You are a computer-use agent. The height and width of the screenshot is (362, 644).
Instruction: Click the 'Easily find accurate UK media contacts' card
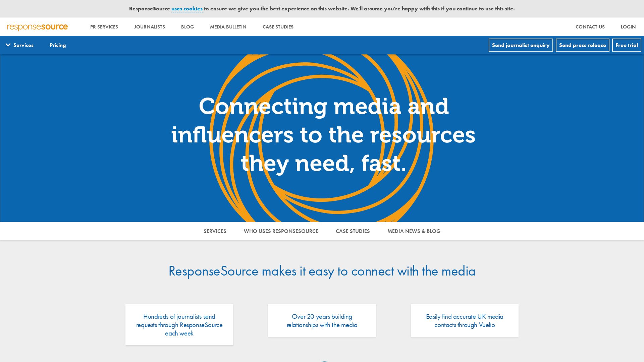pyautogui.click(x=465, y=320)
